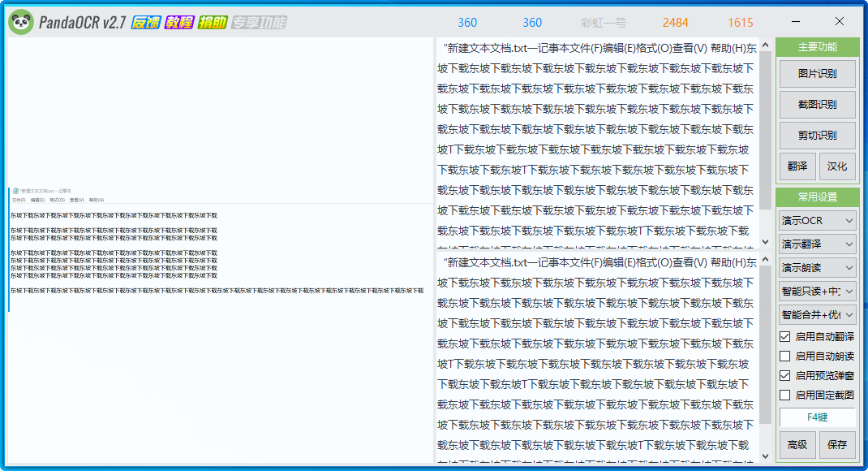The image size is (868, 471).
Task: Open the 反馈 feedback icon in title bar
Action: click(145, 23)
